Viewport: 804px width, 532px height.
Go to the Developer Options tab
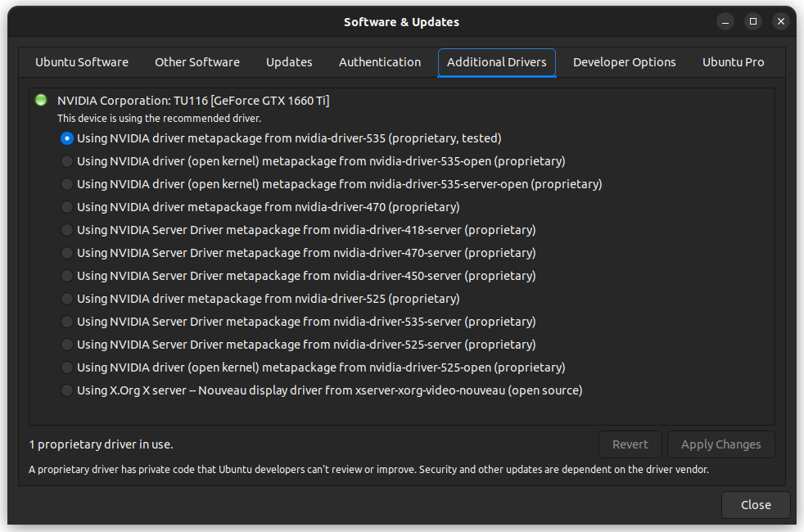[624, 62]
